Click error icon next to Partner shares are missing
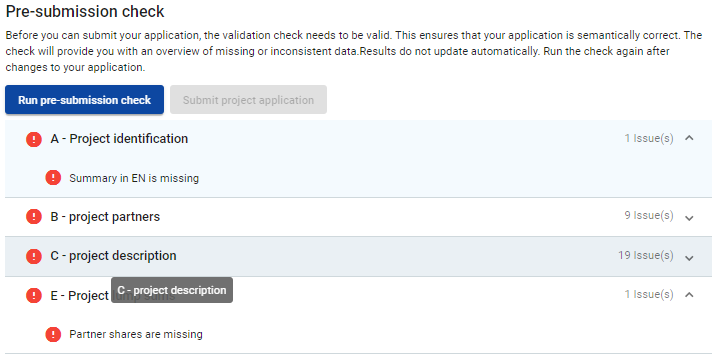The image size is (722, 362). point(53,334)
